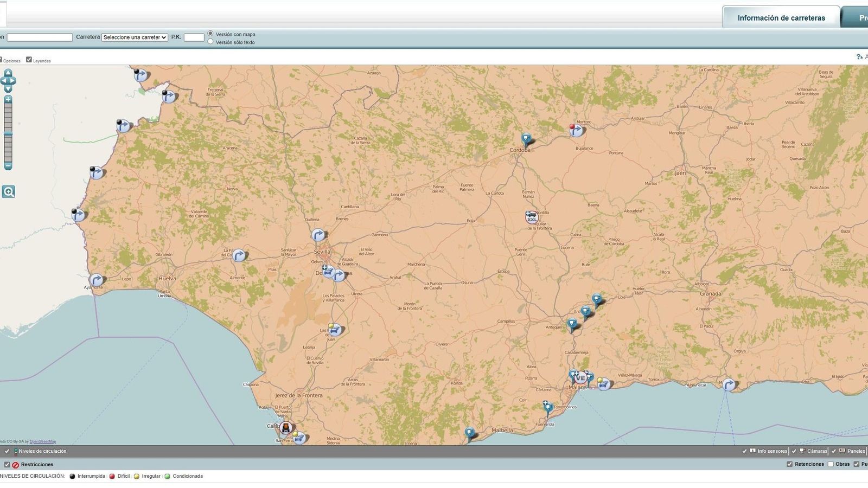Open the Carretera selection dropdown

[x=133, y=37]
